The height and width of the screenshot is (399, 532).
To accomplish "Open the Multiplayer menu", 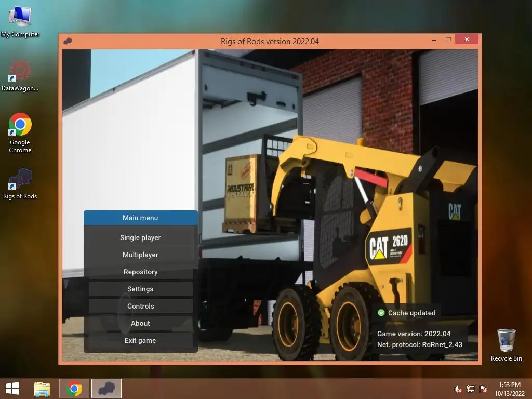I will point(140,255).
